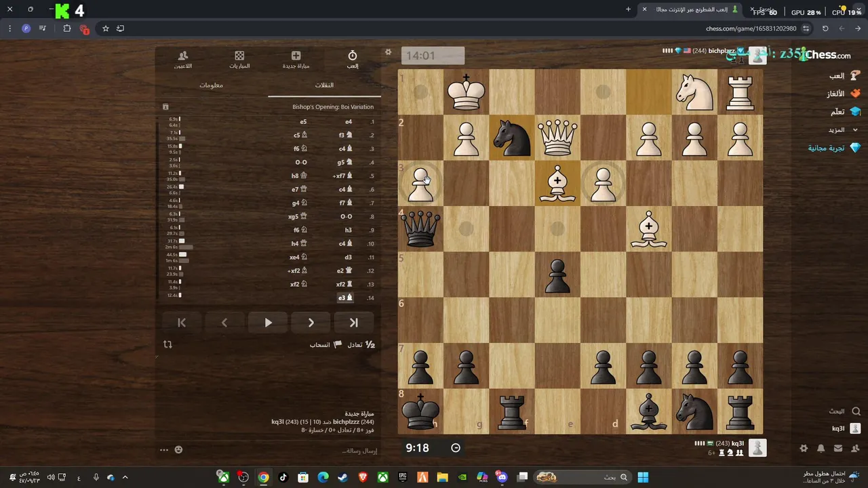
Task: Switch to the Info (معلومات) subtab
Action: click(211, 85)
